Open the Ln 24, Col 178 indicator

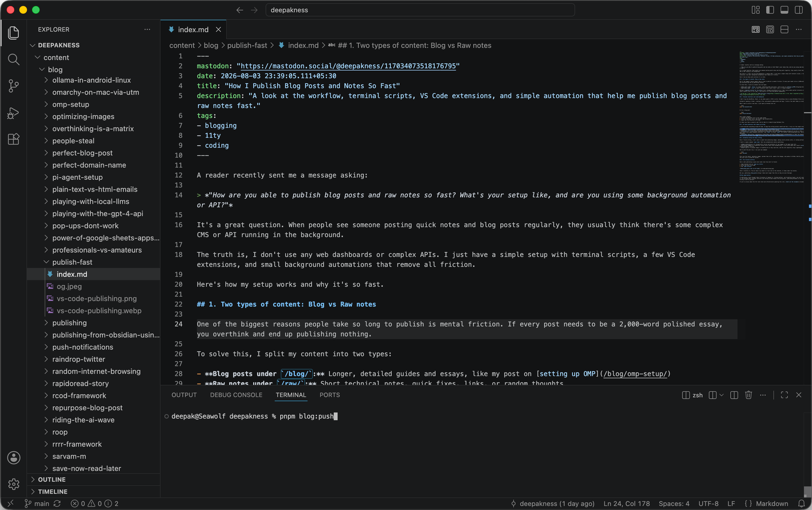(626, 503)
